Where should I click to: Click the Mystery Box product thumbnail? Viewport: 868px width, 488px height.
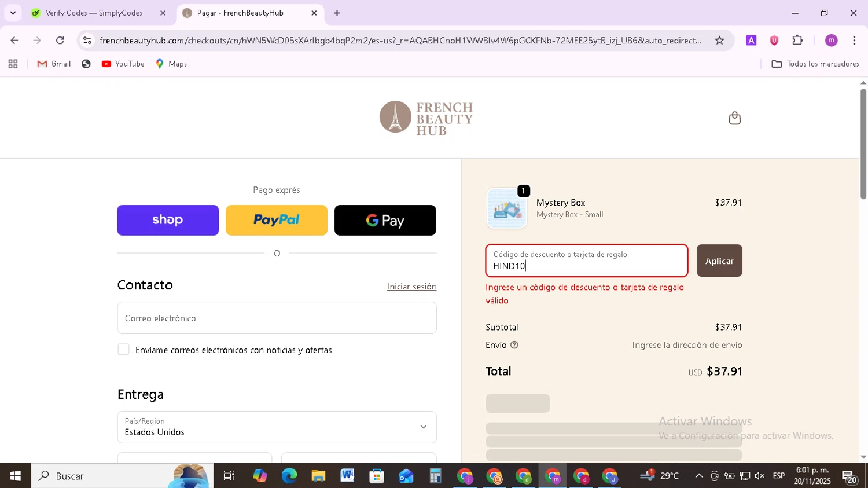coord(507,208)
